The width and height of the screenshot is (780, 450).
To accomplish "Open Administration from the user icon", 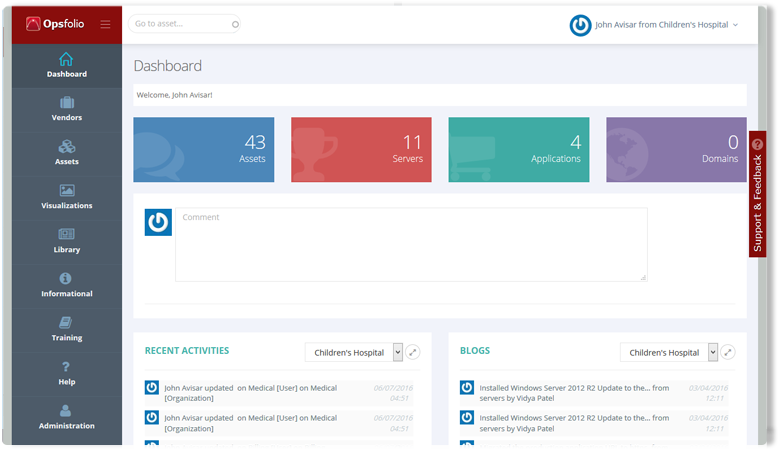I will coord(66,410).
